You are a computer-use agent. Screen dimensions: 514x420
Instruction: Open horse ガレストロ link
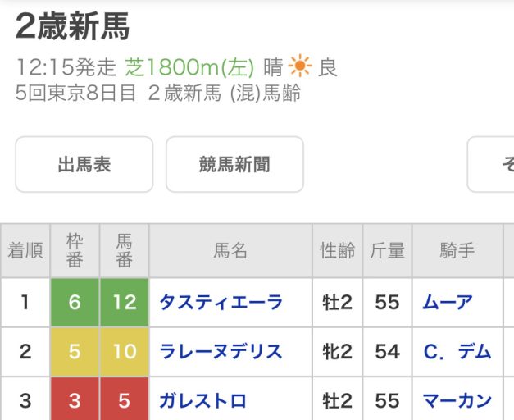tap(202, 400)
